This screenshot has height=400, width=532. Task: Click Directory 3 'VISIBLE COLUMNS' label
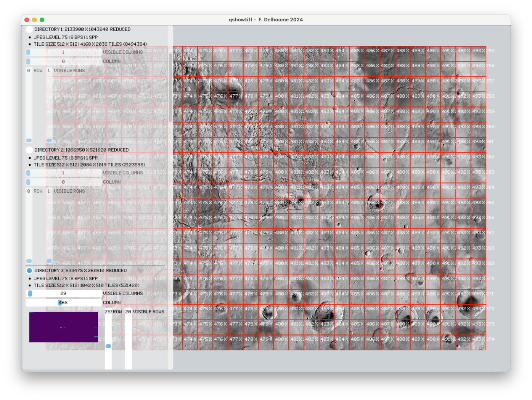tap(123, 294)
